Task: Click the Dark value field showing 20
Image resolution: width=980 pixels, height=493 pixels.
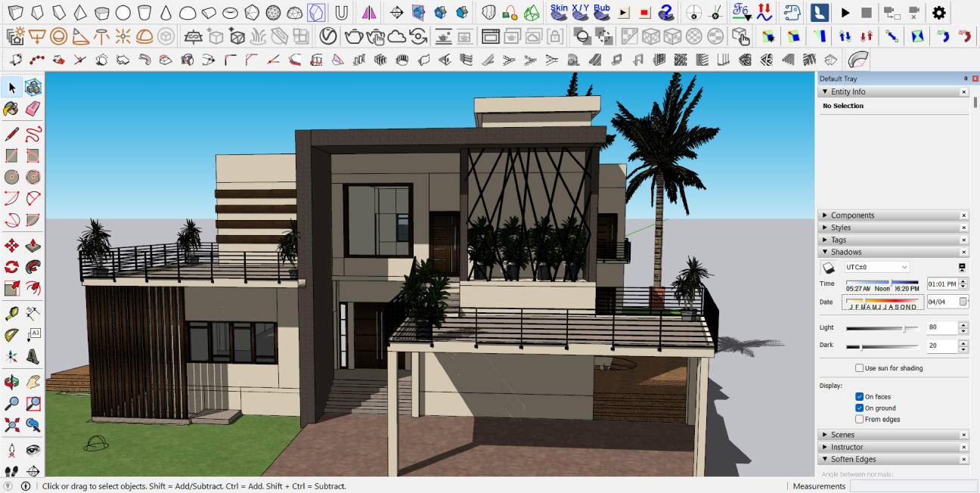Action: (942, 346)
